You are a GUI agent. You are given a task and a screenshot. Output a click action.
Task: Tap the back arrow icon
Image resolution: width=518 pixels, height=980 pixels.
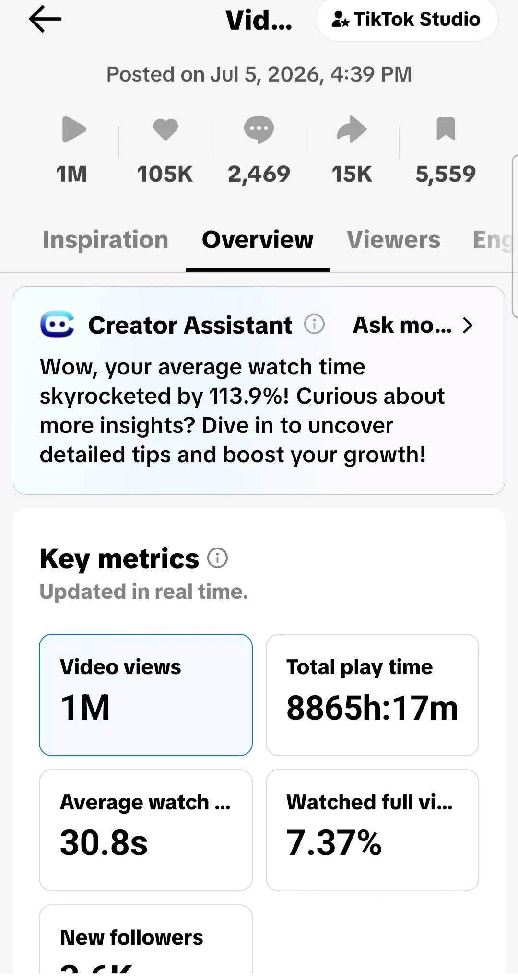(x=45, y=19)
